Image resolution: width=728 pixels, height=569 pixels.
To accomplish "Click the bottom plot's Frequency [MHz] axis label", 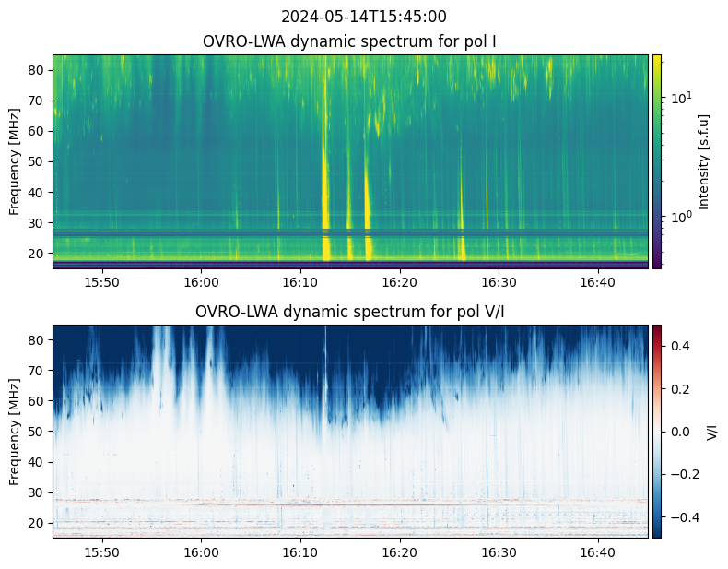I will tap(14, 431).
